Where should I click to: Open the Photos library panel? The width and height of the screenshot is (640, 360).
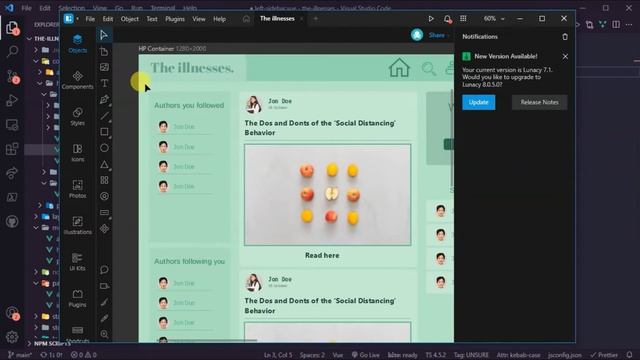(78, 189)
